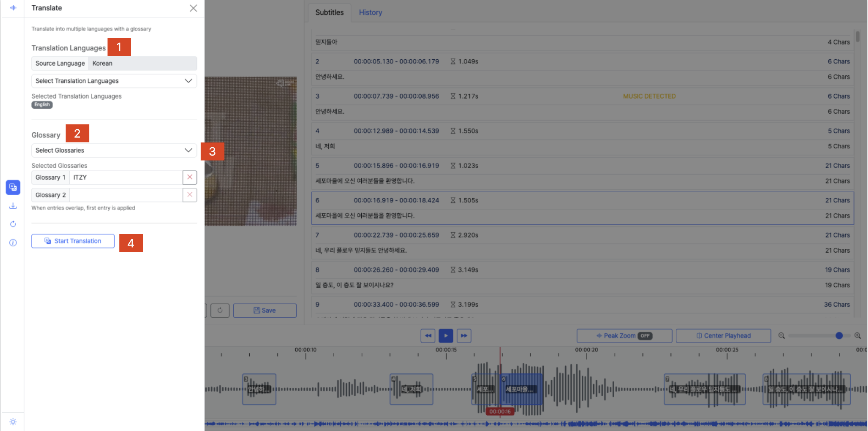Screen dimensions: 868x431
Task: Open the info icon in the sidebar
Action: tap(13, 243)
